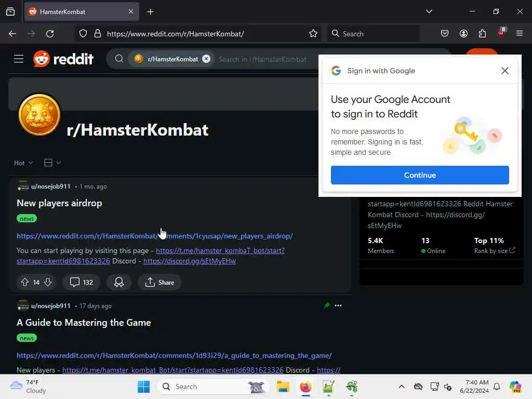
Task: Click the green pin icon on Guide post
Action: pos(327,305)
